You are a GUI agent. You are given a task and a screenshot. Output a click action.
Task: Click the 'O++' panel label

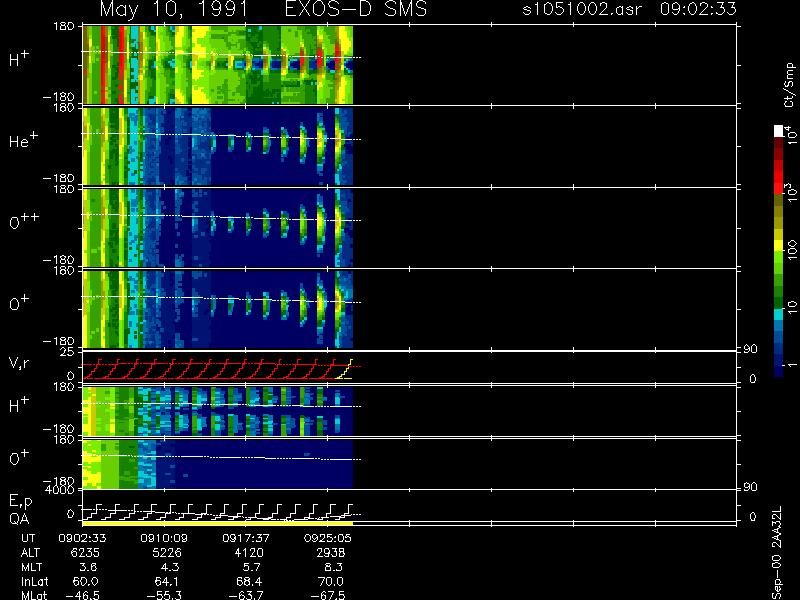24,221
